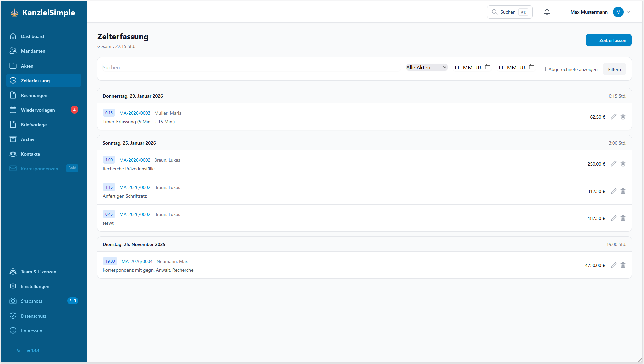Edit the Müller, Maria time entry
This screenshot has height=364, width=644.
[613, 117]
